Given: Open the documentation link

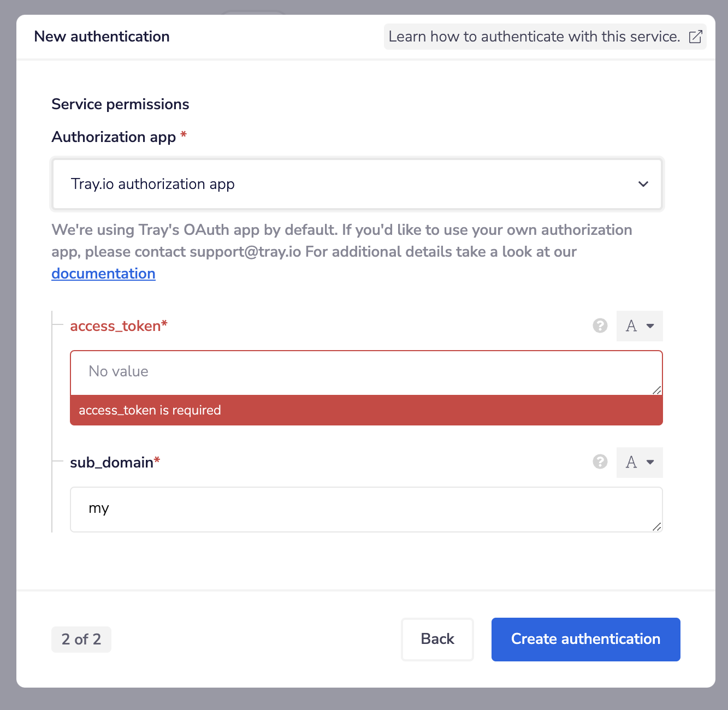Looking at the screenshot, I should pyautogui.click(x=103, y=273).
